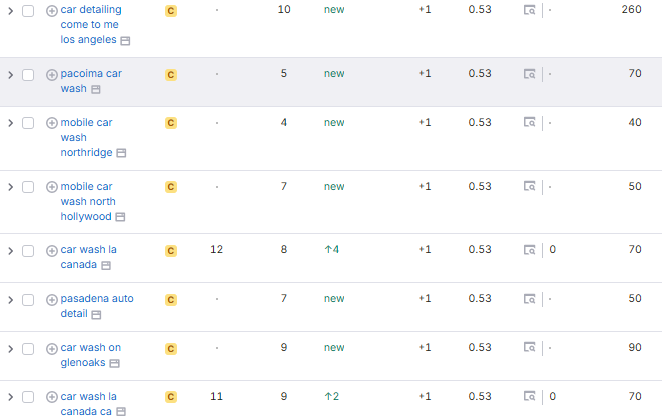Check the pasadena auto detail row
Viewport: 662px width, 420px height.
click(x=28, y=299)
